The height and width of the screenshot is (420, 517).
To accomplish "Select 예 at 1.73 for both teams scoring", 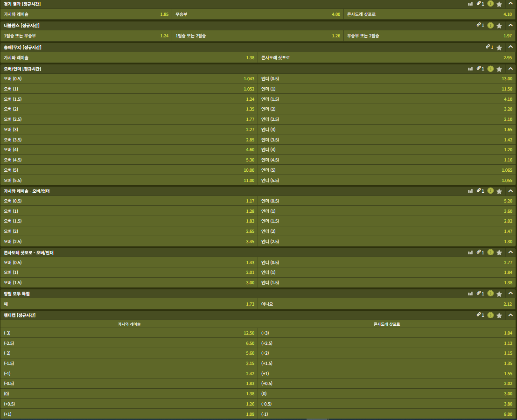I will [x=129, y=304].
